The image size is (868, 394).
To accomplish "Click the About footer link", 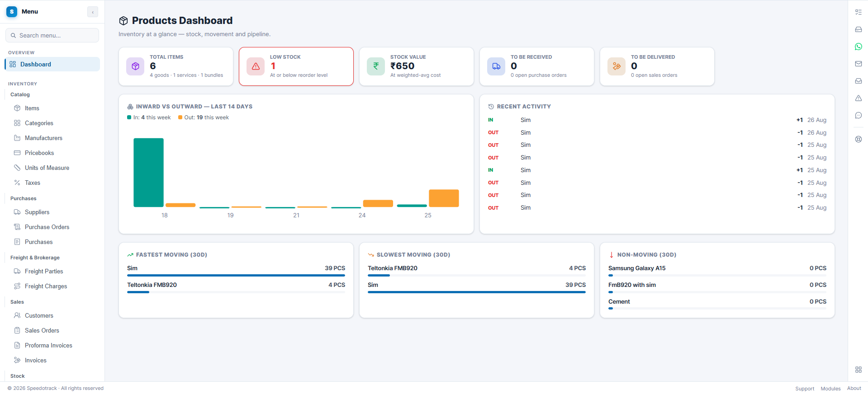I will pyautogui.click(x=854, y=389).
